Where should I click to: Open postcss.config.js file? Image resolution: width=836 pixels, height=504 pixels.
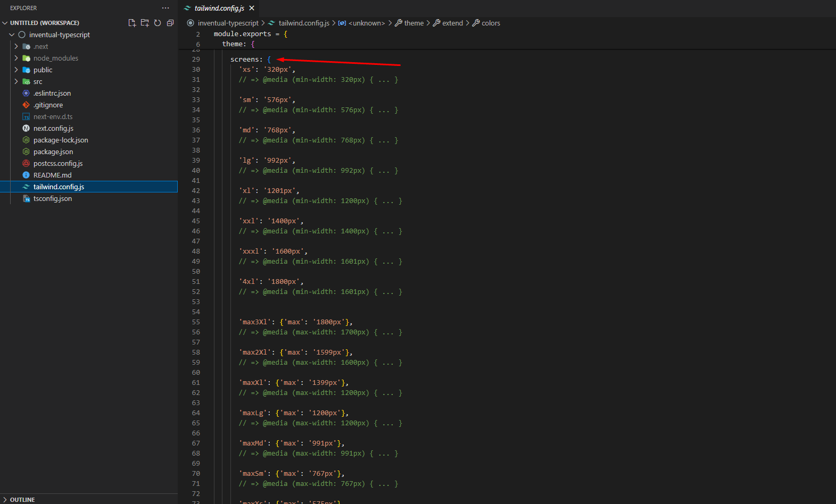coord(58,163)
